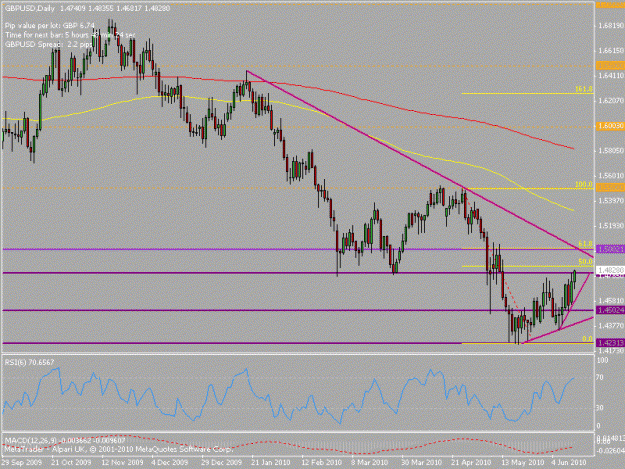This screenshot has height=469, width=625.
Task: Click the '29 Sep 2009' date label
Action: pos(21,462)
